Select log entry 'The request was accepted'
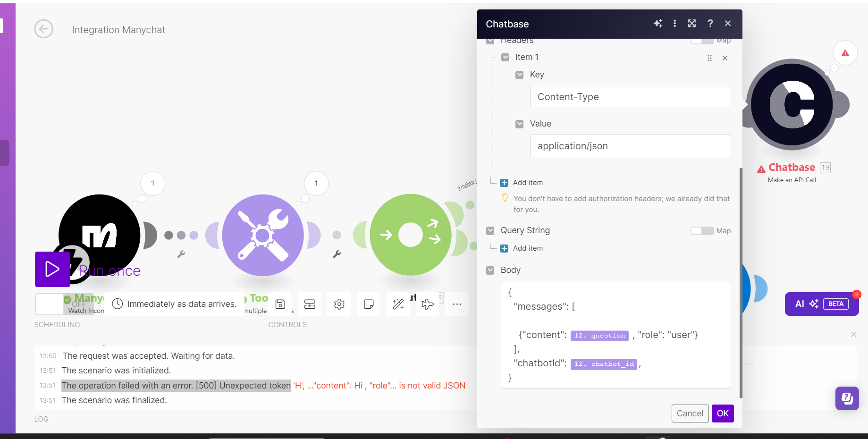 [x=149, y=356]
